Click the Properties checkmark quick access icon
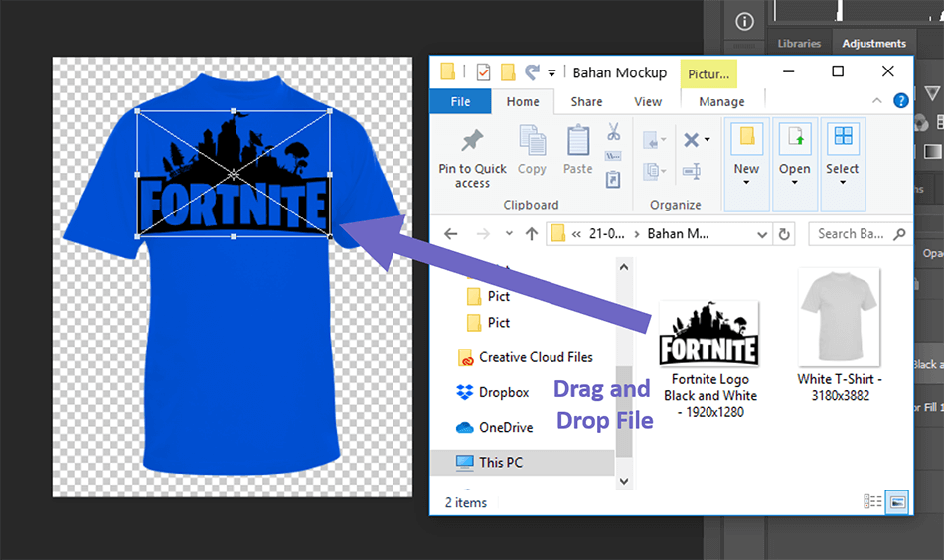 (x=483, y=72)
